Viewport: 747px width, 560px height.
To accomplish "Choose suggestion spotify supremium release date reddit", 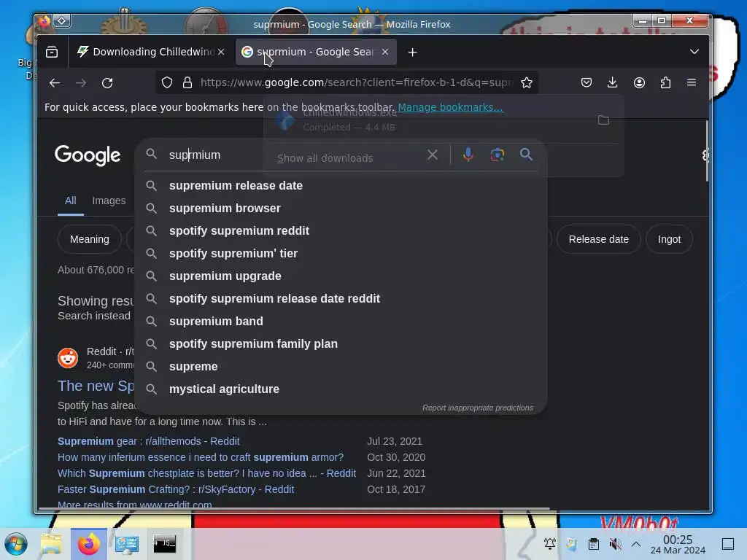I will (341, 298).
